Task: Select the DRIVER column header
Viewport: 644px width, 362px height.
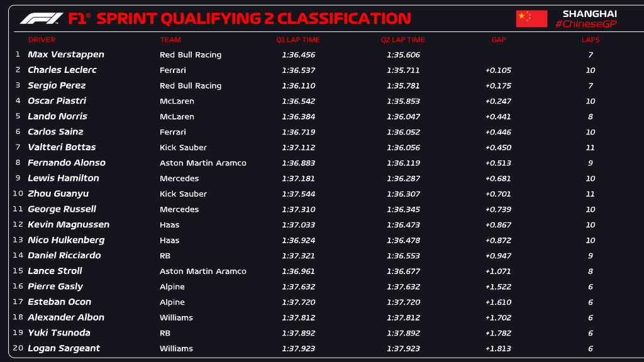Action: click(42, 40)
